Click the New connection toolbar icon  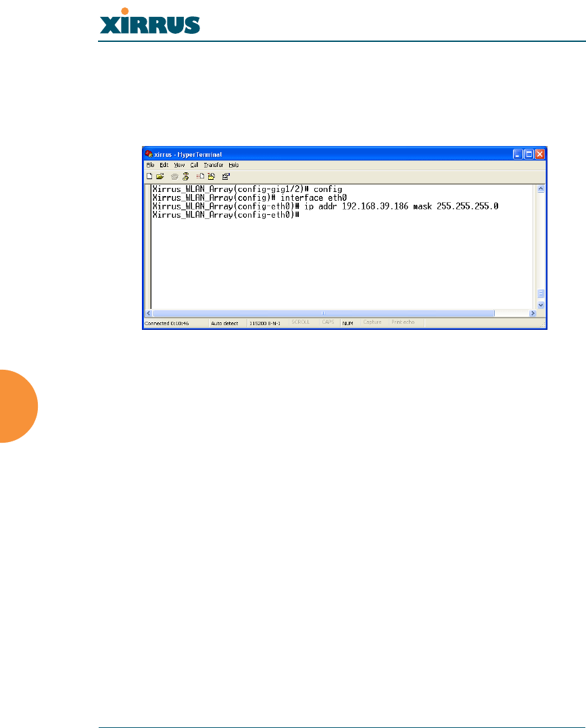pos(149,176)
